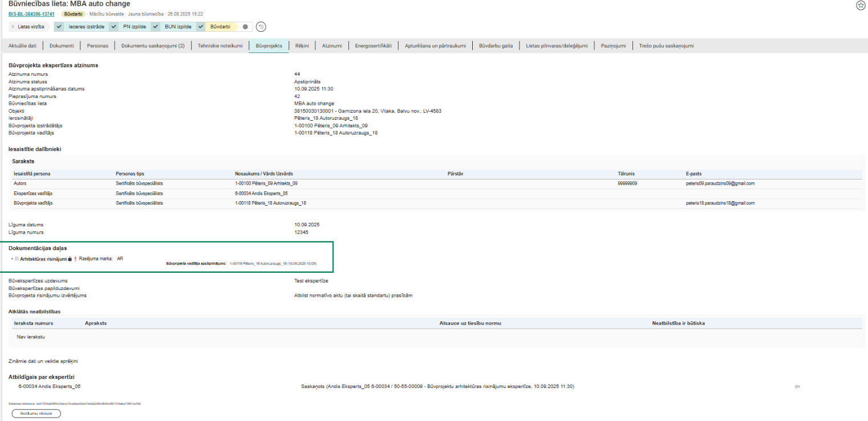Viewport: 868px width, 421px height.
Task: Open the Energosertifikāti tab
Action: pyautogui.click(x=373, y=46)
